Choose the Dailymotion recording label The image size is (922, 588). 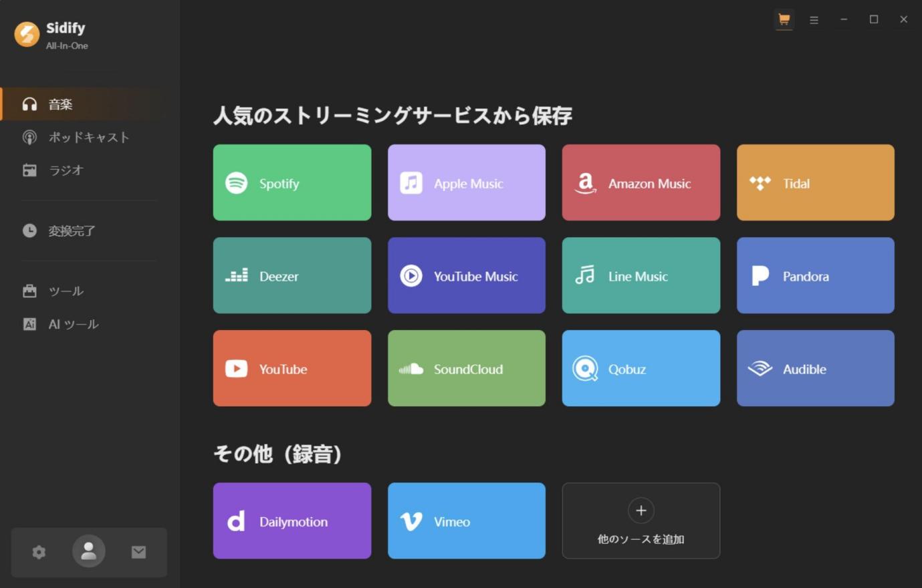tap(294, 522)
